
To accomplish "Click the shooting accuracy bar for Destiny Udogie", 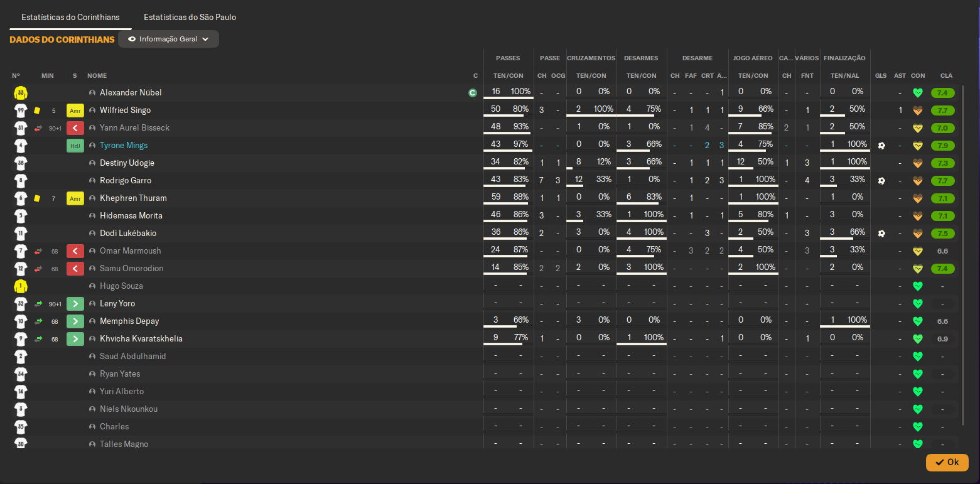I will [844, 169].
